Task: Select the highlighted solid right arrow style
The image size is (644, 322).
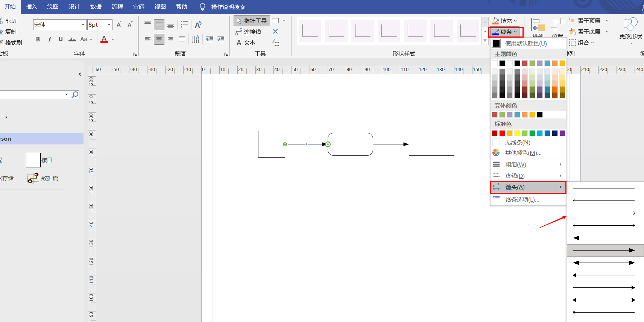Action: click(x=605, y=250)
